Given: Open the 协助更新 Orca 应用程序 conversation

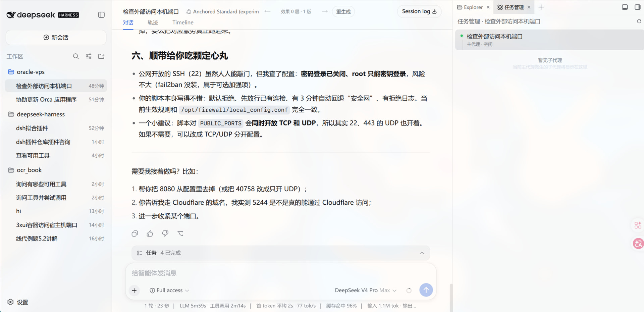Looking at the screenshot, I should [x=56, y=100].
